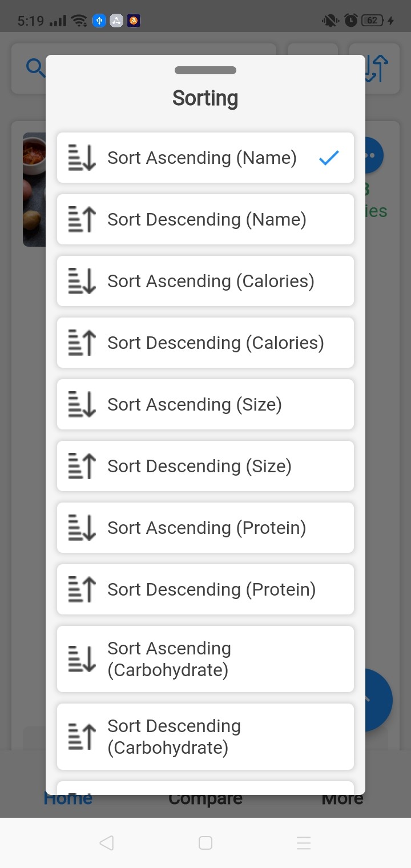
Task: Select Sort Ascending (Size)
Action: [195, 404]
